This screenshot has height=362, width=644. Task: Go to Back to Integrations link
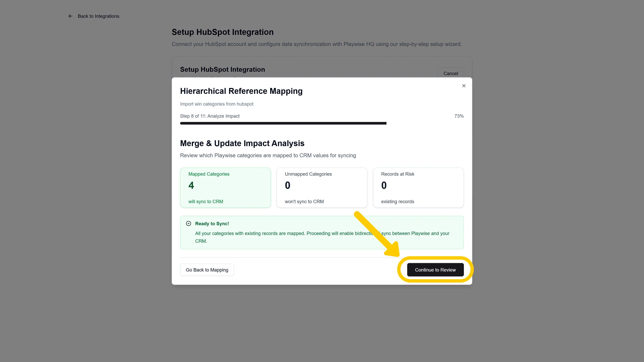98,16
